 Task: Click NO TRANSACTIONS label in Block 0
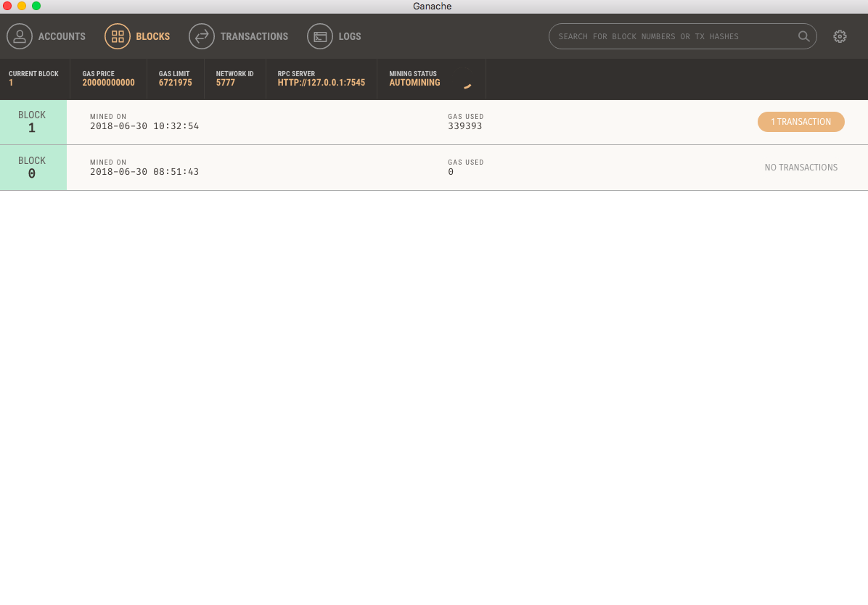[801, 168]
